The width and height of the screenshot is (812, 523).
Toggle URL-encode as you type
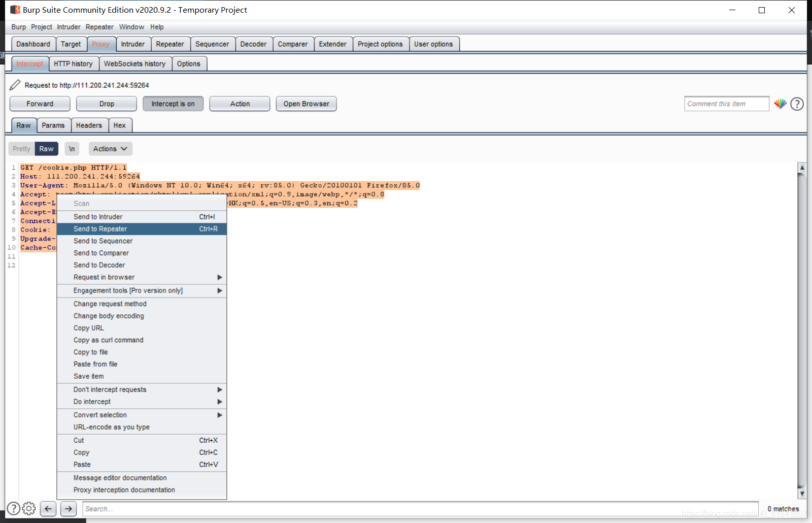pos(142,427)
